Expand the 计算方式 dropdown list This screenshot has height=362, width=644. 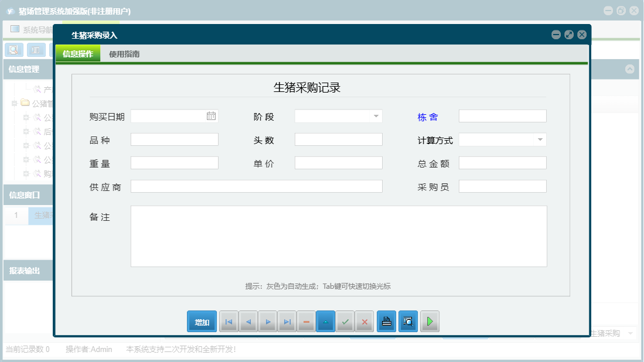tap(540, 139)
